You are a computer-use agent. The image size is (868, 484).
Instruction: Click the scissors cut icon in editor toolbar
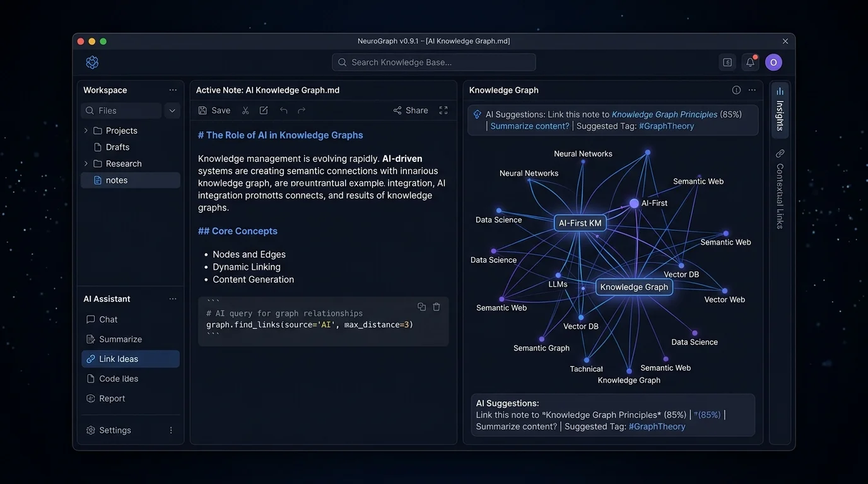(245, 110)
